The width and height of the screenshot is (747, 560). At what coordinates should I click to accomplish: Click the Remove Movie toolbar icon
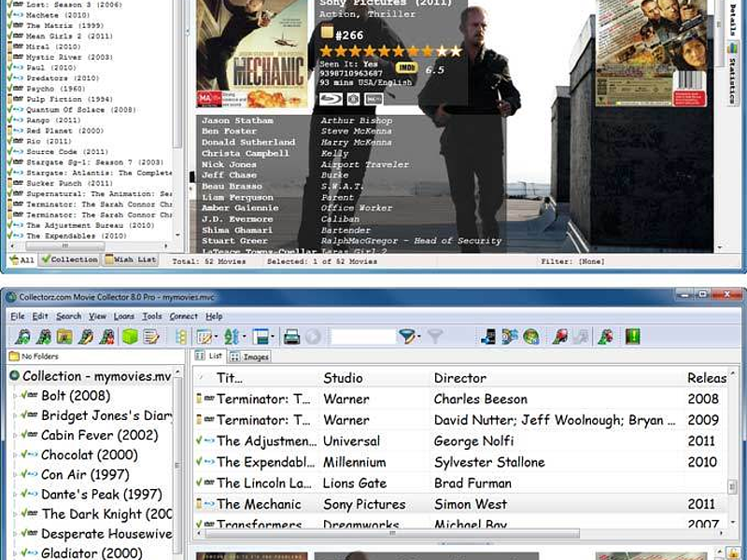(107, 337)
